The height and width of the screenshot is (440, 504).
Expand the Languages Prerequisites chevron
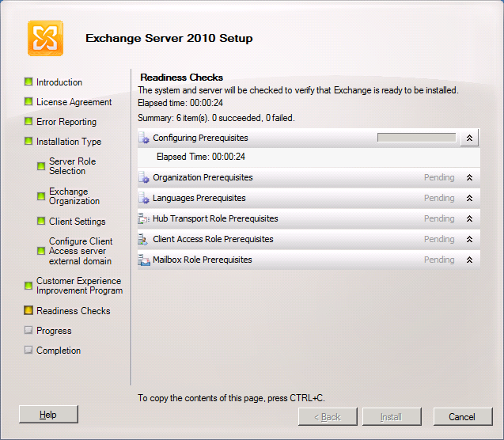point(469,199)
